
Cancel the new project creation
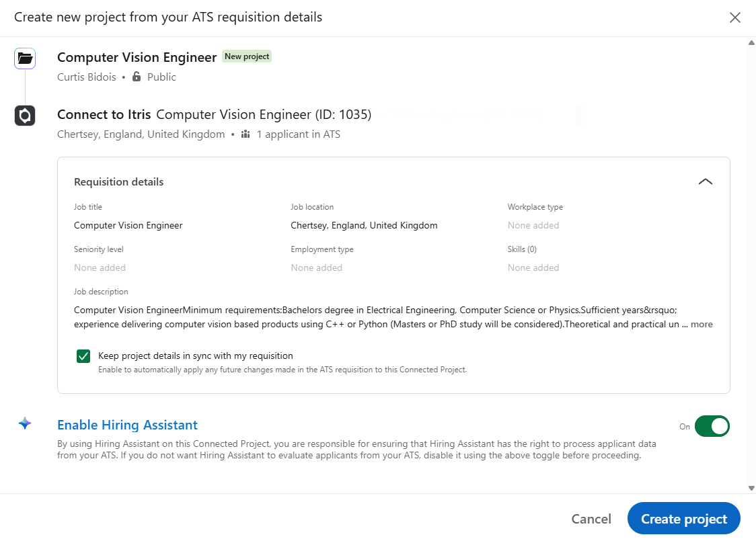click(x=591, y=519)
